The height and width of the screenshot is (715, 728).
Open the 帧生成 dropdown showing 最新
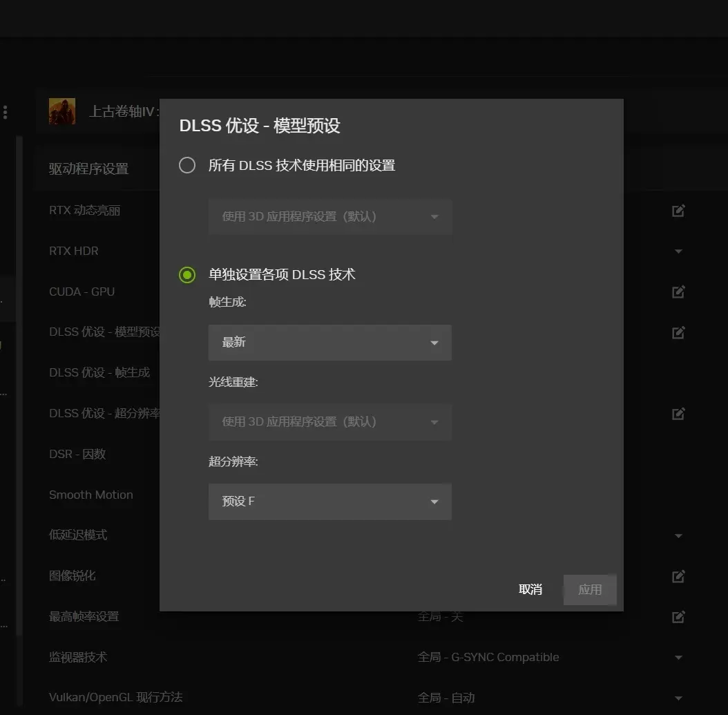[x=329, y=343]
